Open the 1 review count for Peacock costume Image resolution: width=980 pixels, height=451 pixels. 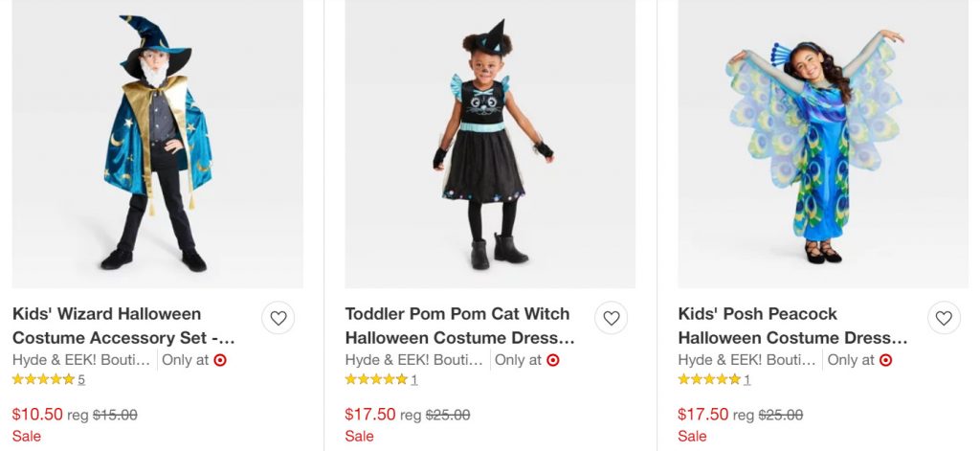747,379
